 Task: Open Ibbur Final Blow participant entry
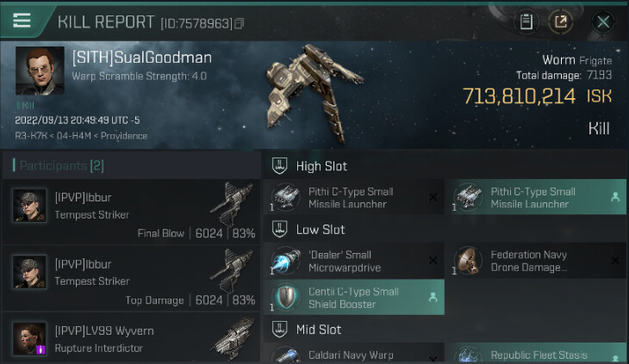(x=132, y=212)
